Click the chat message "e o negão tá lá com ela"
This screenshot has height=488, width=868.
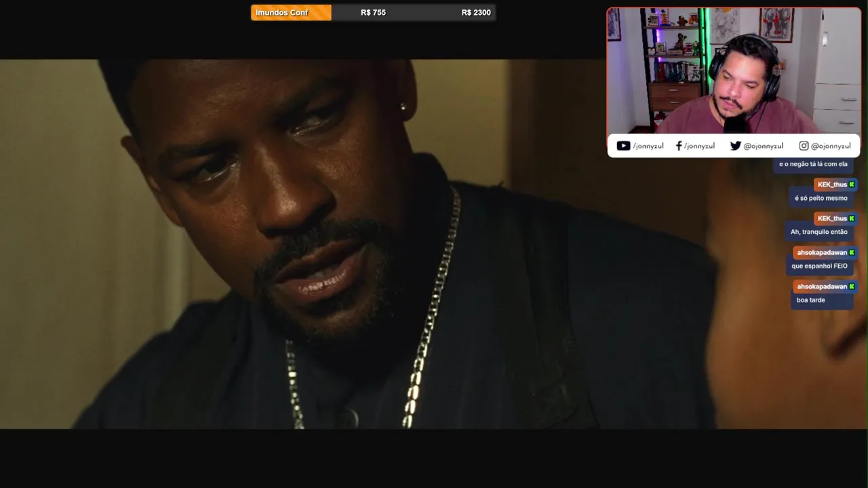(x=813, y=164)
